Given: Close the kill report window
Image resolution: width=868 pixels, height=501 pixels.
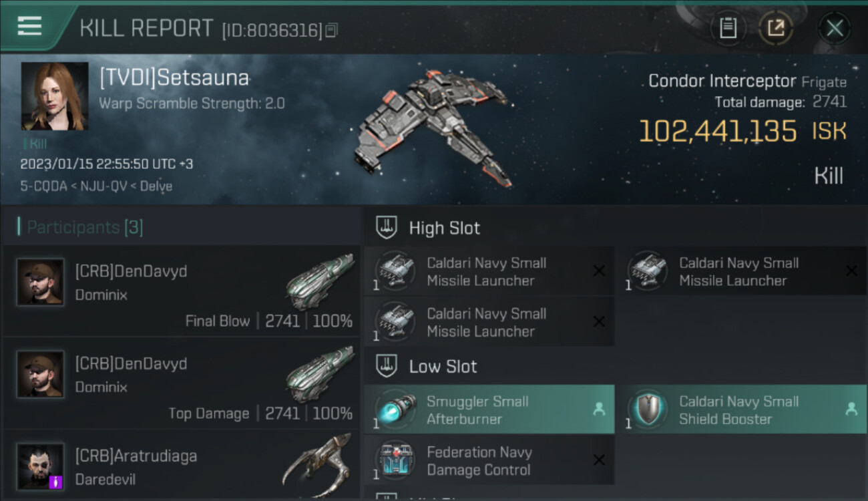Looking at the screenshot, I should tap(835, 28).
